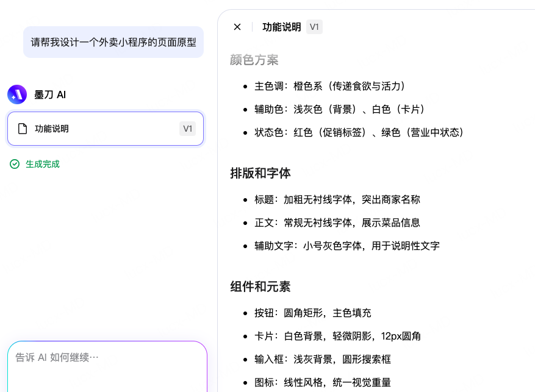Click the line 图标：线性风格，统一视觉重量
The height and width of the screenshot is (392, 535).
(x=323, y=382)
